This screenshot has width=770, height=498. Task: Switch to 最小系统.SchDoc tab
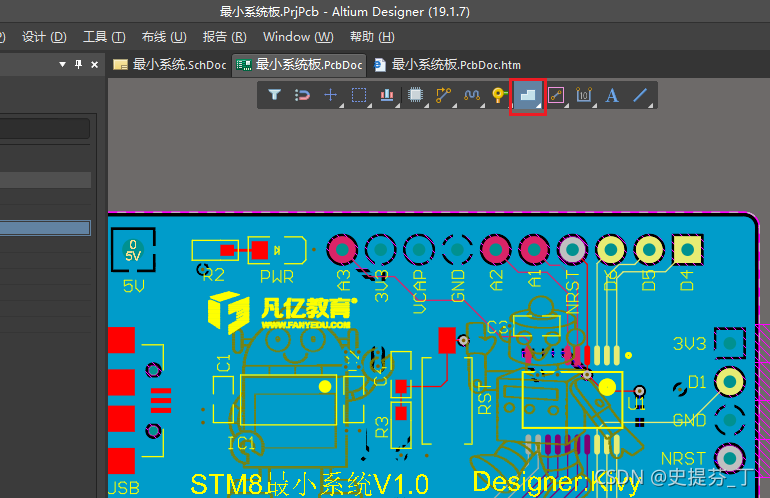tap(169, 65)
